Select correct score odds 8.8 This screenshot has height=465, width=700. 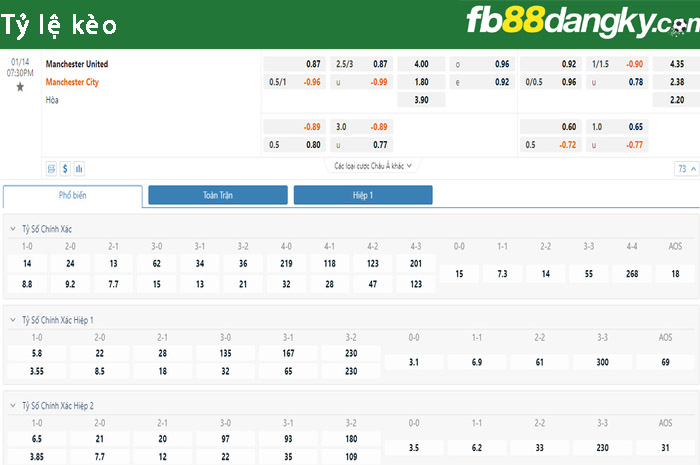click(27, 284)
